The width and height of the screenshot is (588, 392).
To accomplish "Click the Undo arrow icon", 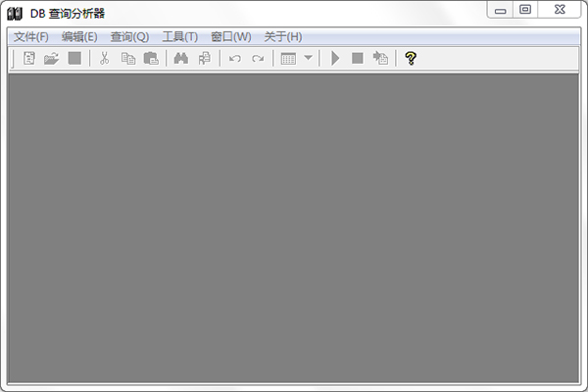I will [235, 59].
